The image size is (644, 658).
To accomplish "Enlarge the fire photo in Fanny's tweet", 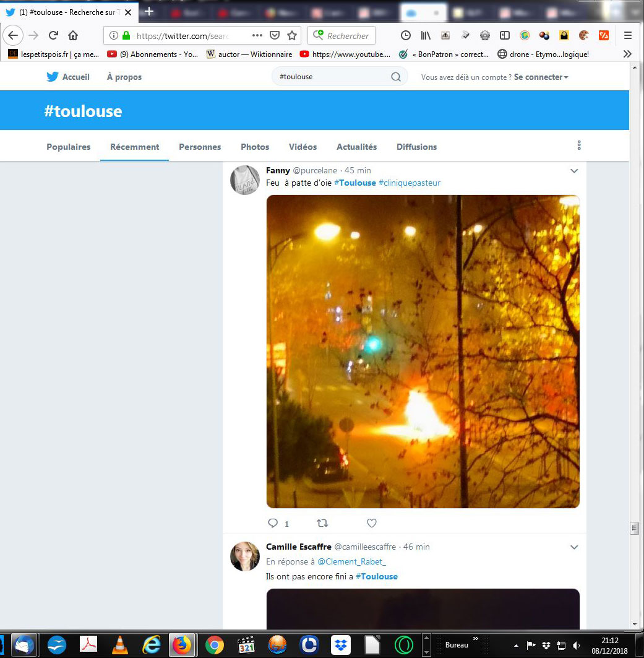I will click(423, 352).
